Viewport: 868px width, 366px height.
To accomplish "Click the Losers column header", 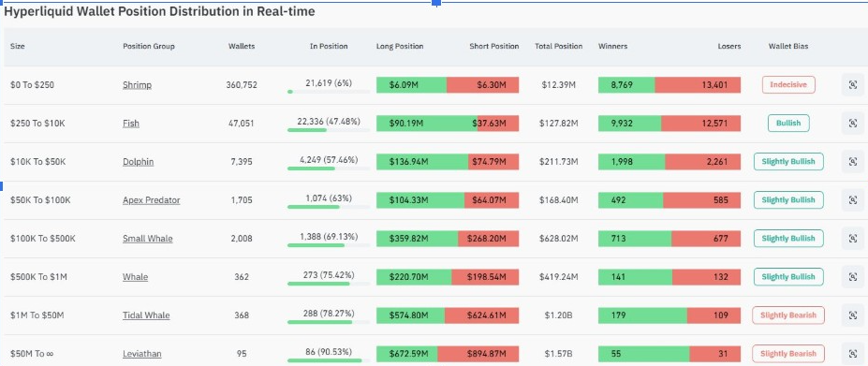I will click(729, 47).
